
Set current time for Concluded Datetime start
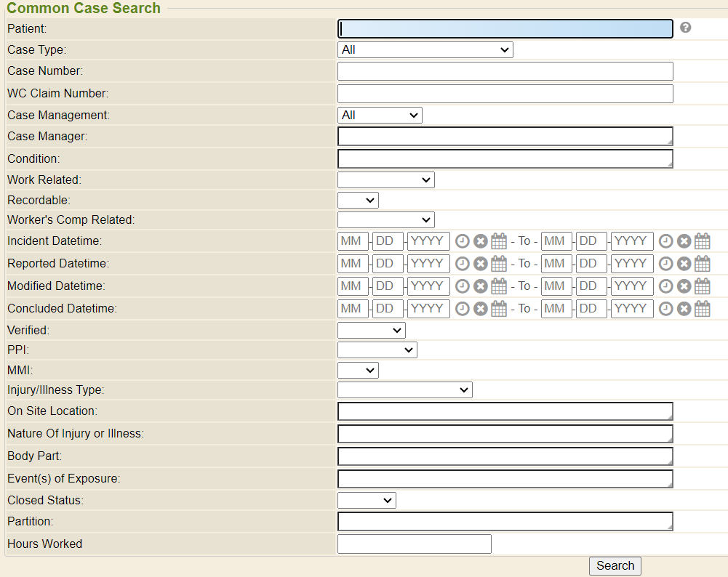point(463,309)
